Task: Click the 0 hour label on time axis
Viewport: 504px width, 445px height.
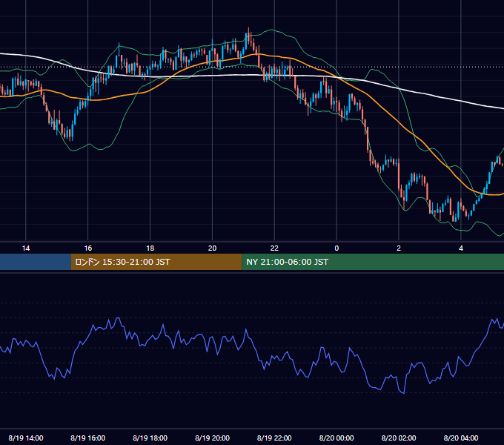Action: tap(336, 248)
